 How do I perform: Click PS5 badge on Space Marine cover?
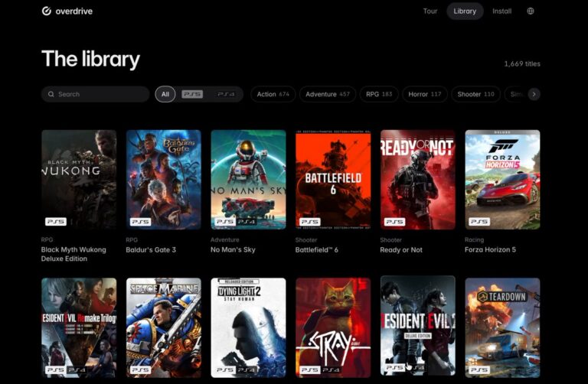(x=141, y=369)
